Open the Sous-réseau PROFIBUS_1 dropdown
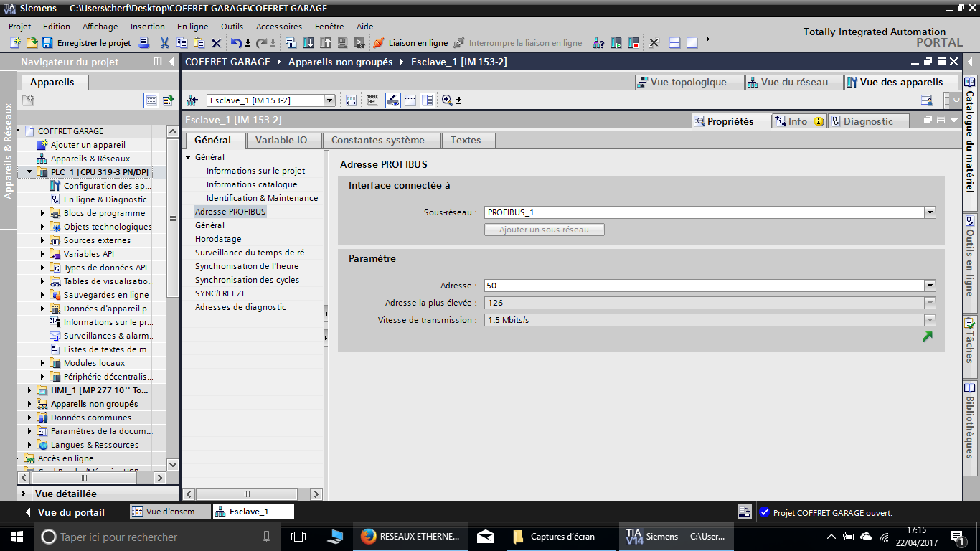This screenshot has height=551, width=980. pos(930,212)
